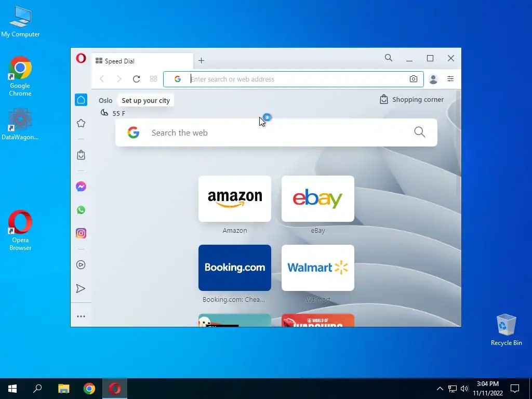Open My Flow send icon
The width and height of the screenshot is (532, 399).
point(81,288)
